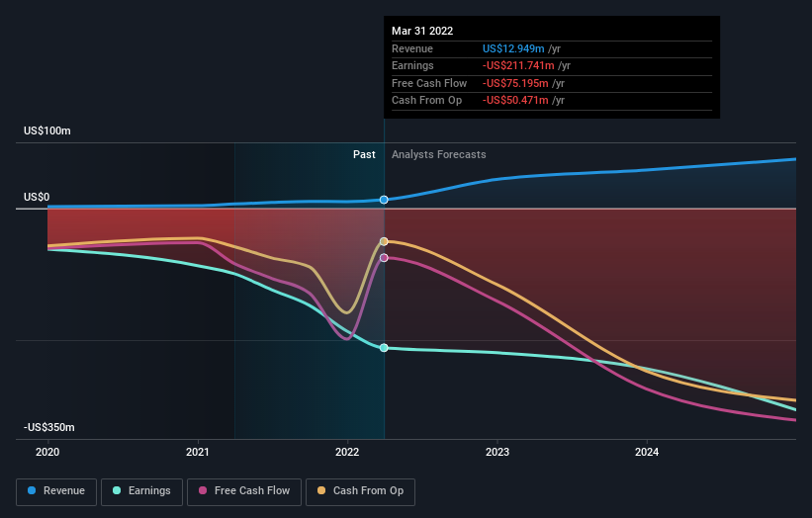Image resolution: width=812 pixels, height=518 pixels.
Task: Select the 2024 x-axis label
Action: (x=647, y=453)
